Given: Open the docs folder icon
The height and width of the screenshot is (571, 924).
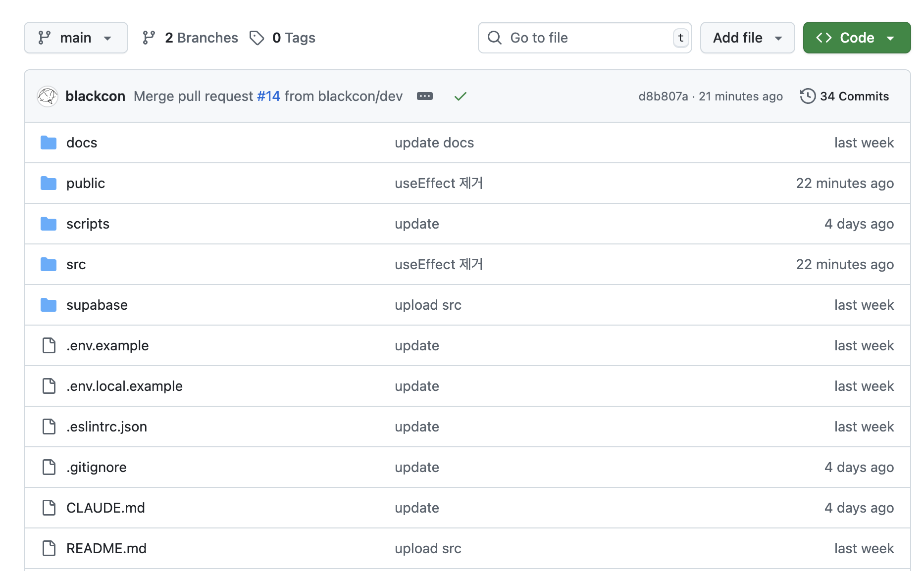Looking at the screenshot, I should coord(49,143).
